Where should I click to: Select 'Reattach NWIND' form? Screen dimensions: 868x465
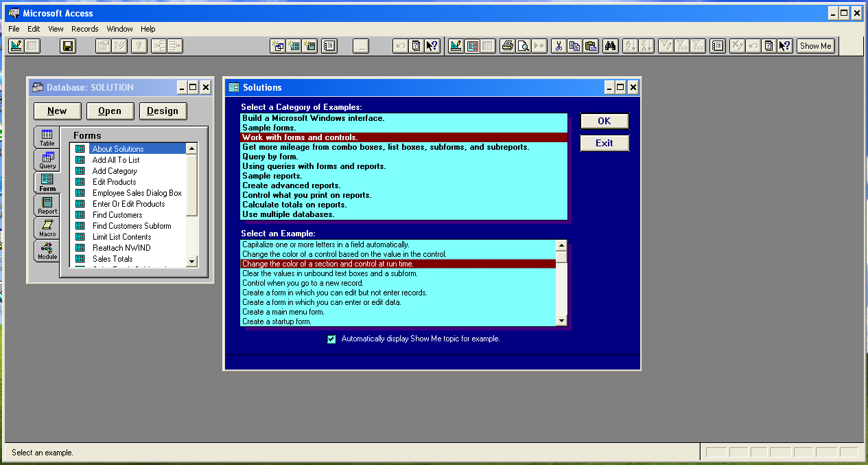(121, 248)
